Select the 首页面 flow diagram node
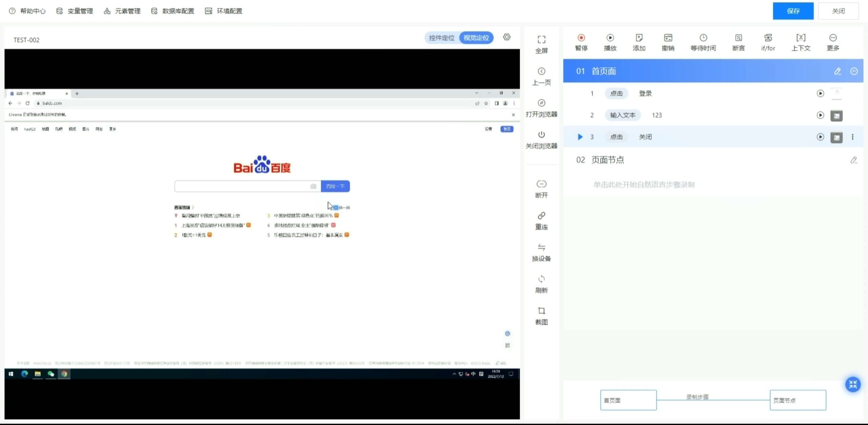This screenshot has height=425, width=868. pos(628,400)
